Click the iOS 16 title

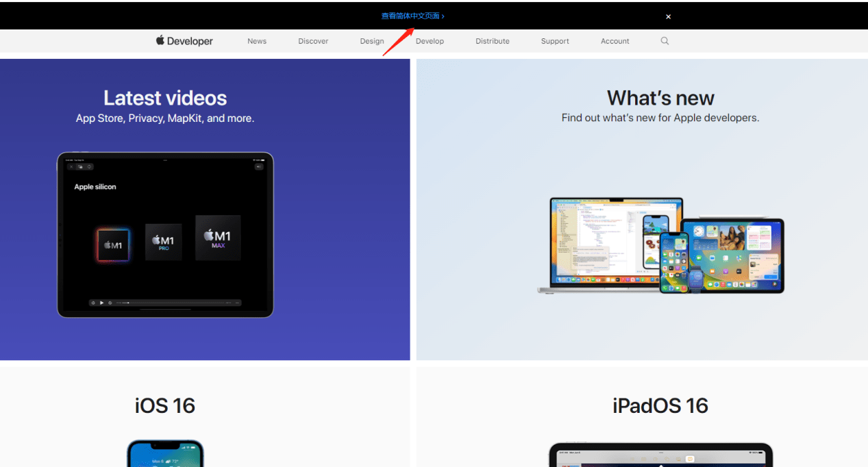pos(165,405)
